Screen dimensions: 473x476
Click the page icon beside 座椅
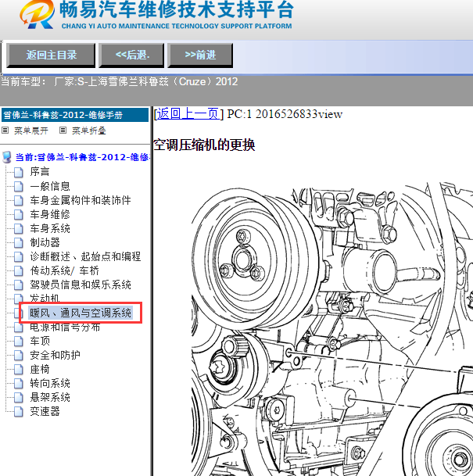point(19,370)
